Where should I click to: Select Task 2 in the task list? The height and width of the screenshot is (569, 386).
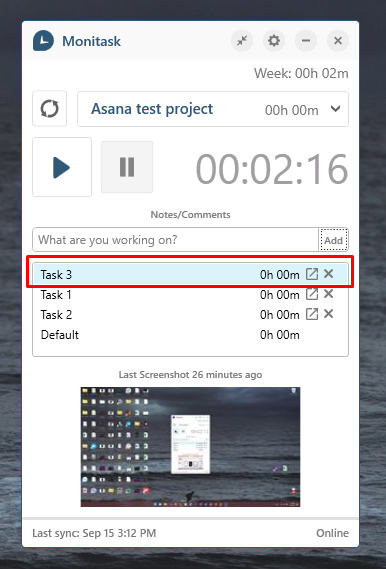click(190, 314)
